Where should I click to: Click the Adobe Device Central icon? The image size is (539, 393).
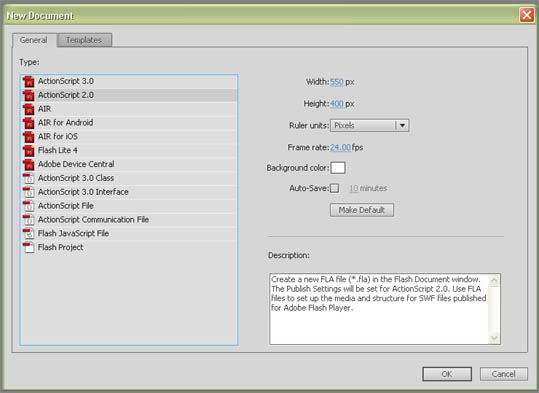(x=29, y=164)
